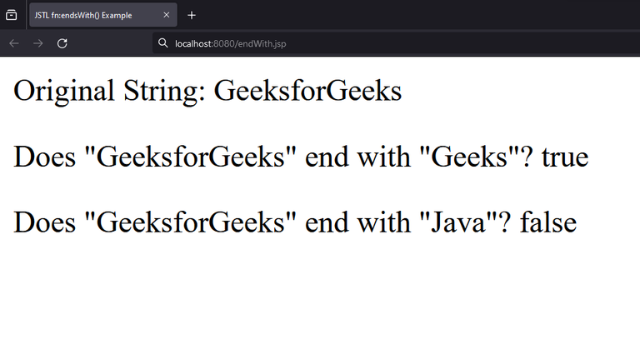The image size is (640, 364).
Task: Go back using the back arrow
Action: point(14,42)
